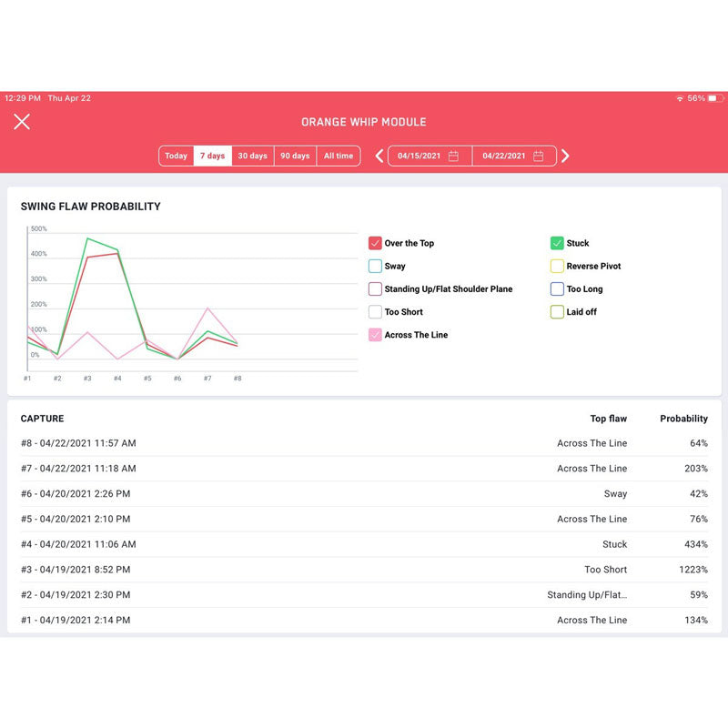Viewport: 728px width, 728px height.
Task: Enable Too Short flaw checkbox
Action: (x=375, y=312)
